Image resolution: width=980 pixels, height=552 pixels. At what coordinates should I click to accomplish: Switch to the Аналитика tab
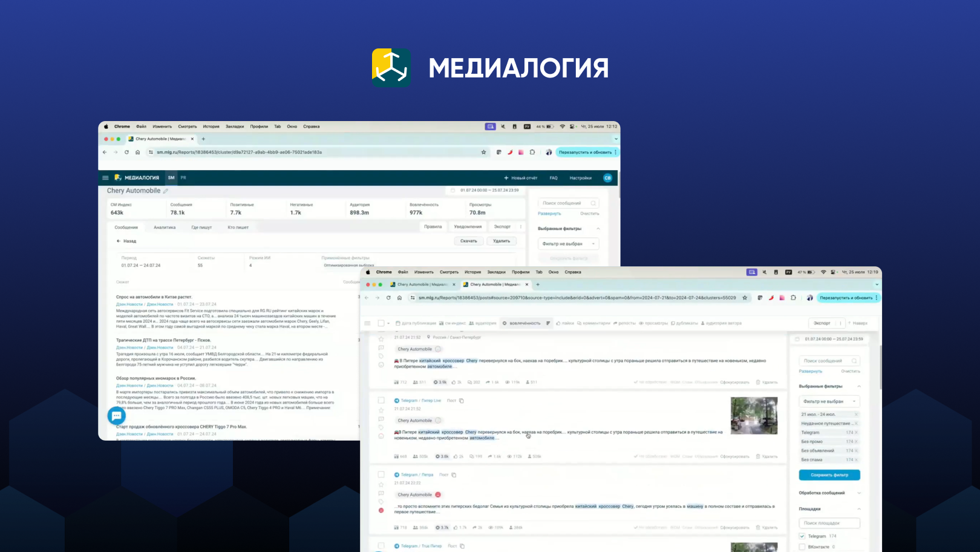pyautogui.click(x=165, y=228)
